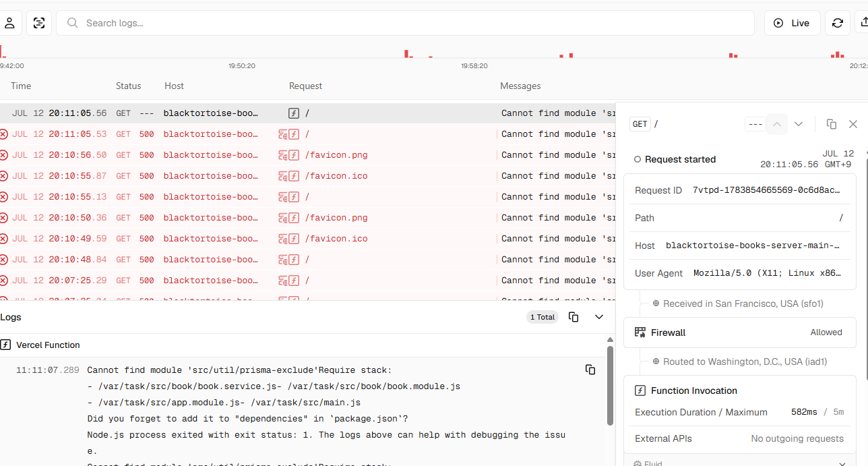Click error icon on 20:07:25.29 row

3,281
